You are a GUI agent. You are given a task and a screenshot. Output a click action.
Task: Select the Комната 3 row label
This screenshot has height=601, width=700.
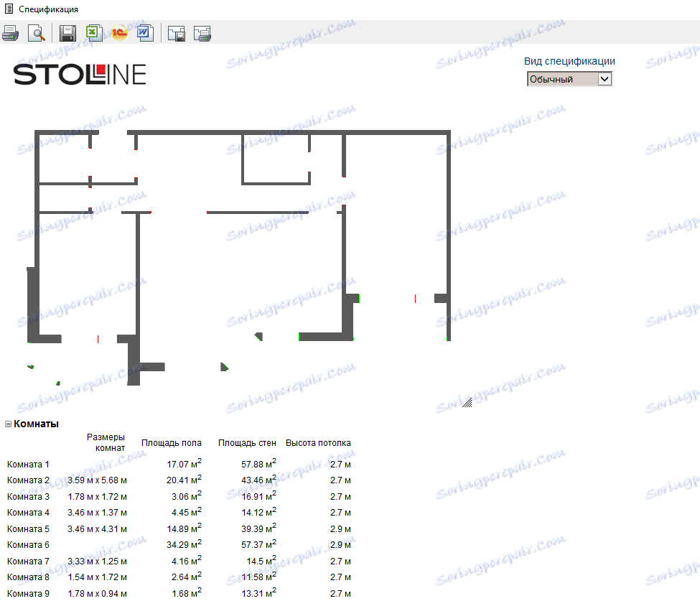coord(28,496)
